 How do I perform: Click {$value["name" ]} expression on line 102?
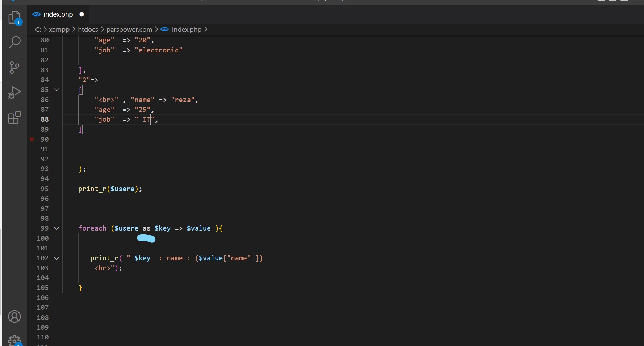pos(229,258)
